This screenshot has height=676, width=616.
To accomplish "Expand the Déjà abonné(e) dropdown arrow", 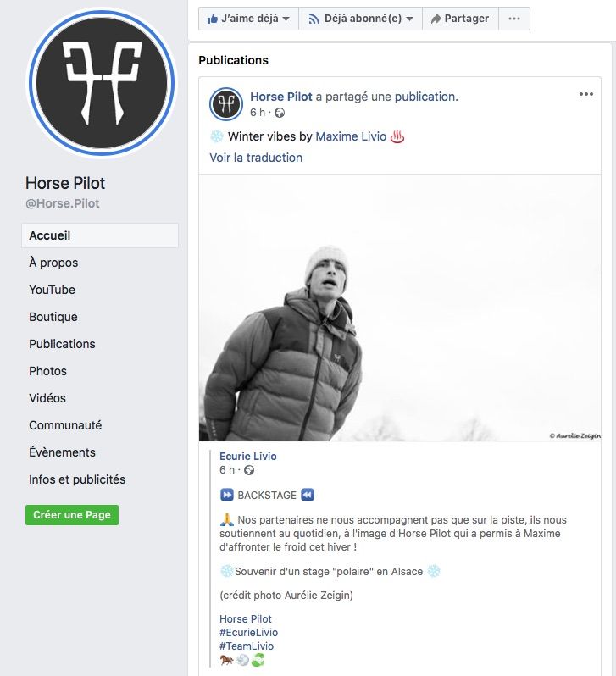I will pos(409,19).
